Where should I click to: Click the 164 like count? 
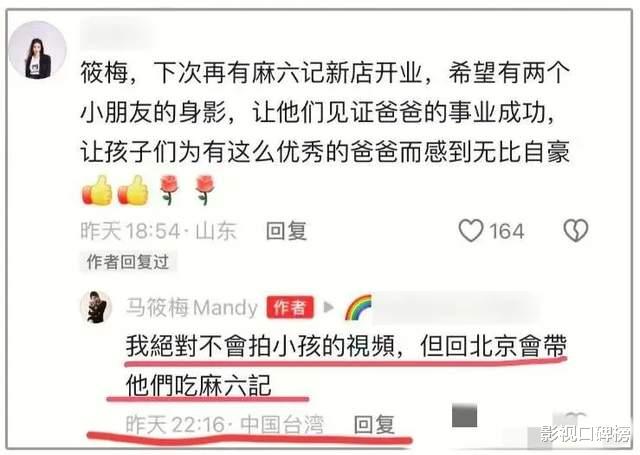click(x=507, y=231)
